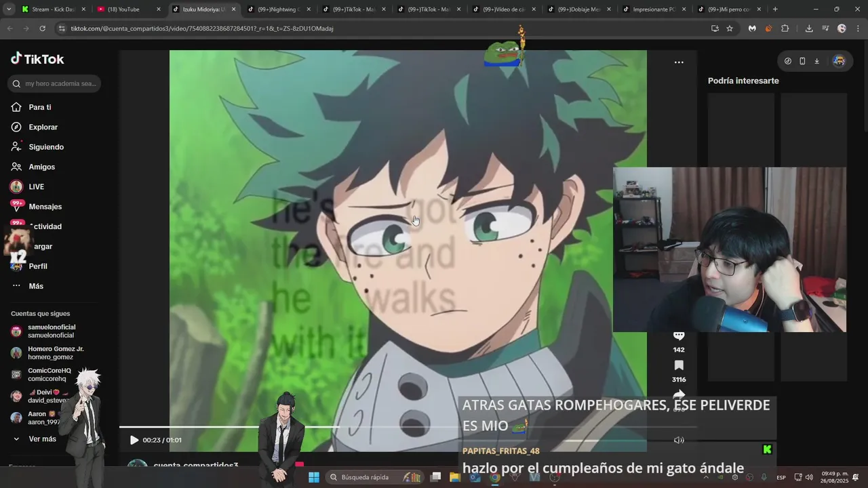Open Windows Start menu
868x488 pixels.
(313, 477)
